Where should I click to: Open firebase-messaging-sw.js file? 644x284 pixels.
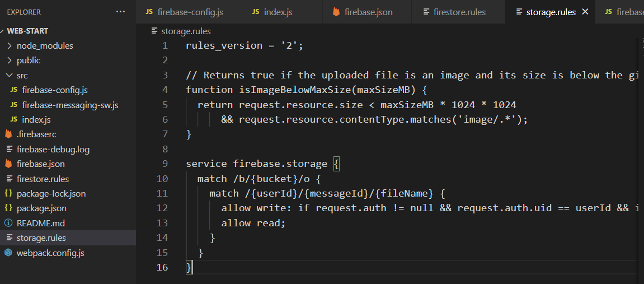point(70,105)
